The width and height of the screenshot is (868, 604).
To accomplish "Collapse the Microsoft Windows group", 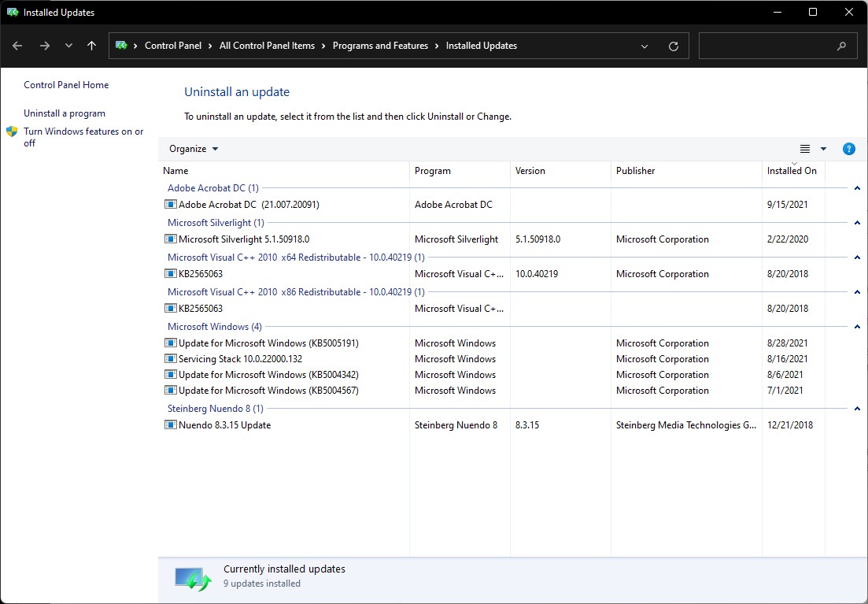I will coord(857,327).
